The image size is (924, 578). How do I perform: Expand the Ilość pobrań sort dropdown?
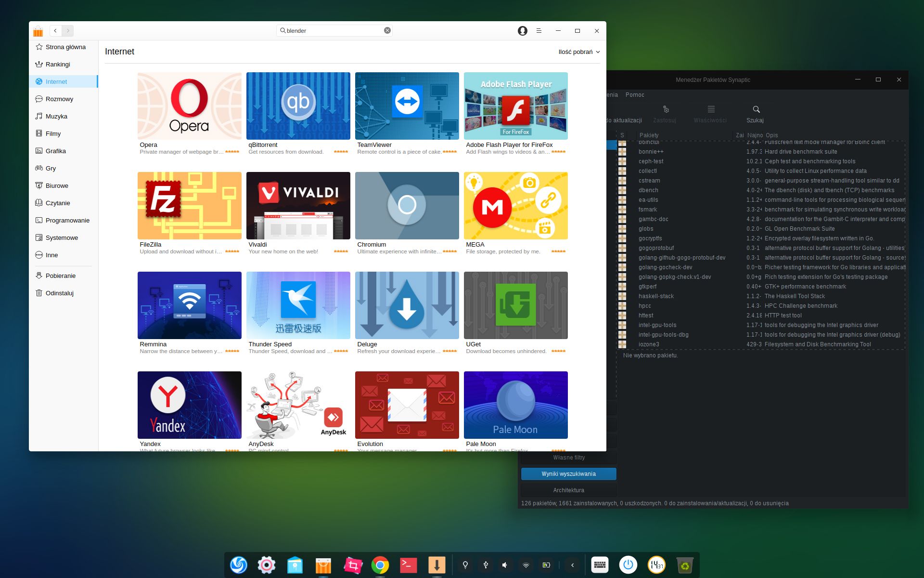[579, 52]
